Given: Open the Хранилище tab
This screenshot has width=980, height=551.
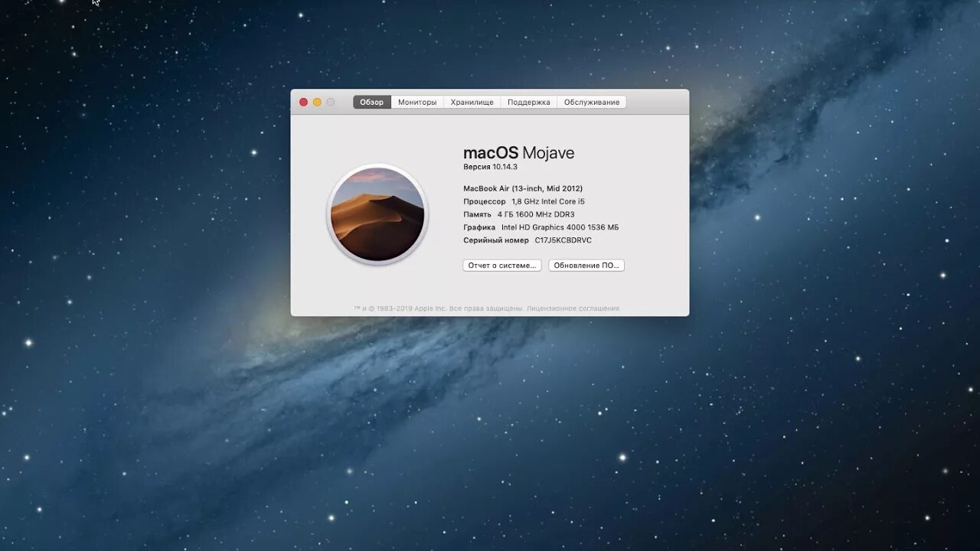Looking at the screenshot, I should click(x=472, y=102).
